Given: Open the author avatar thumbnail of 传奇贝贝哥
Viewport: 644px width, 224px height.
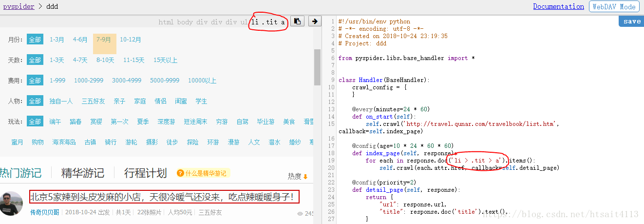Looking at the screenshot, I should [x=11, y=204].
